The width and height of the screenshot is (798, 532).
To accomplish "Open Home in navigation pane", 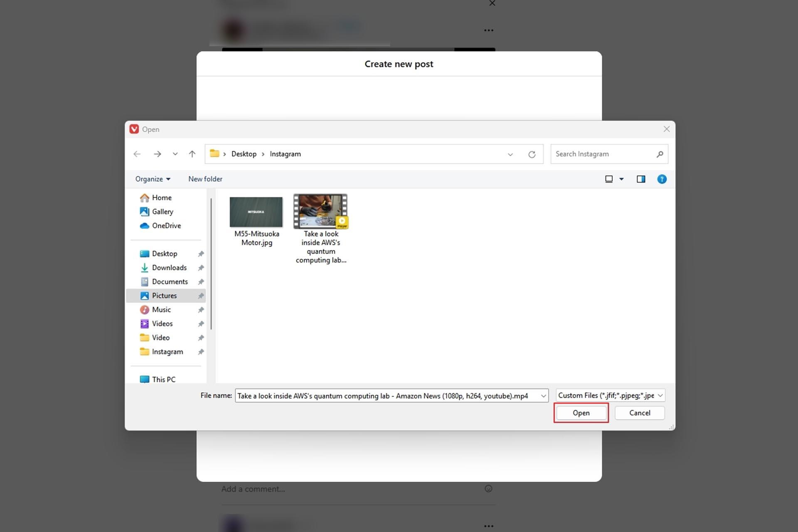I will pos(162,198).
